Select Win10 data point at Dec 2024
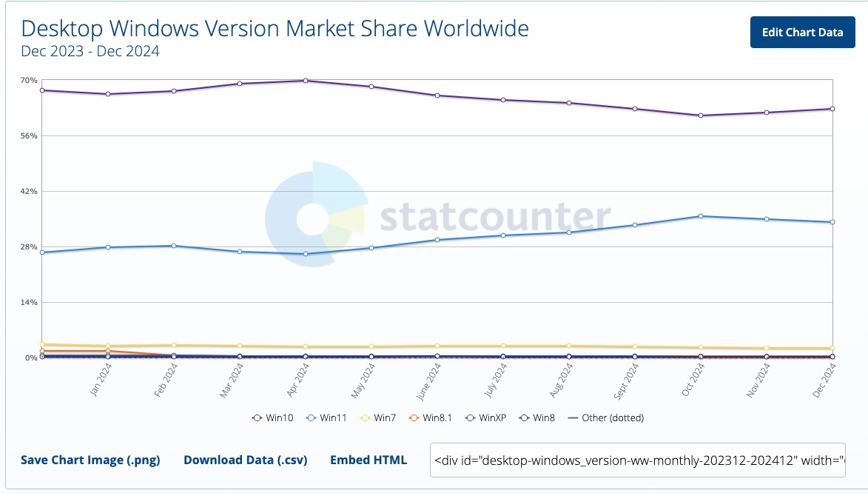The width and height of the screenshot is (868, 493). [x=832, y=109]
